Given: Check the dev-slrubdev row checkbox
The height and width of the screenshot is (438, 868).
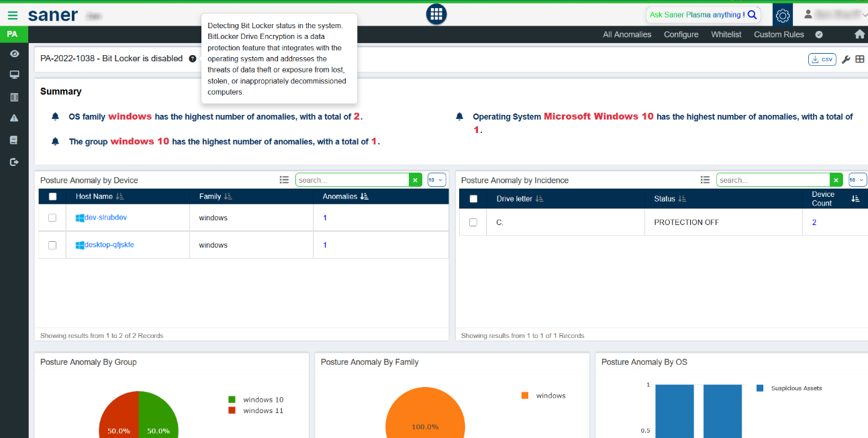Looking at the screenshot, I should pos(52,218).
